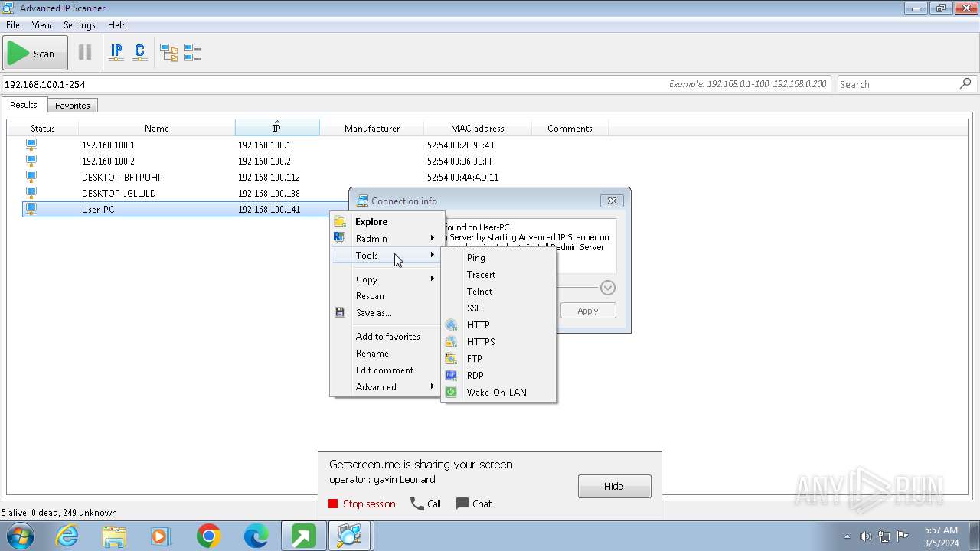Image resolution: width=980 pixels, height=551 pixels.
Task: Open the Settings menu
Action: point(80,25)
